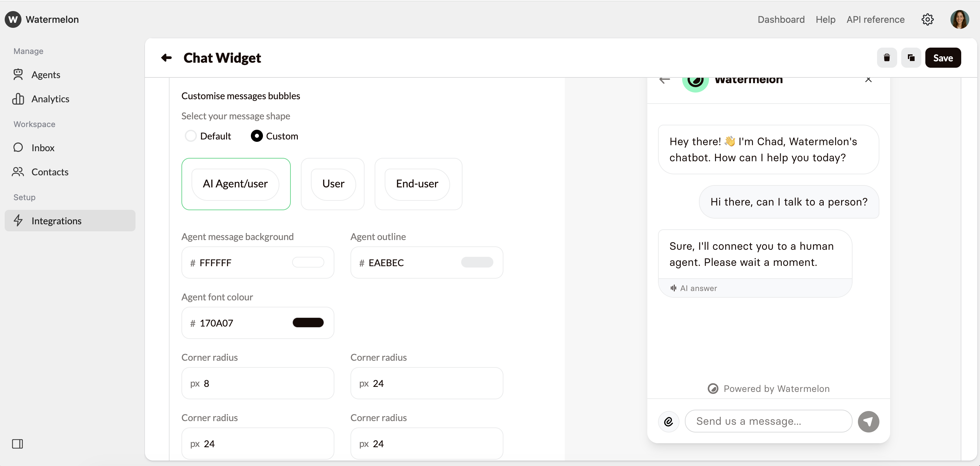Select Contacts in the sidebar

click(x=50, y=172)
